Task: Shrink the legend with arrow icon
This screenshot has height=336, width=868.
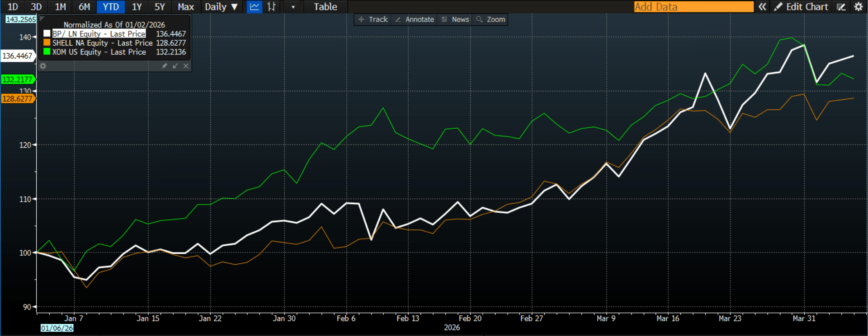Action: [175, 66]
